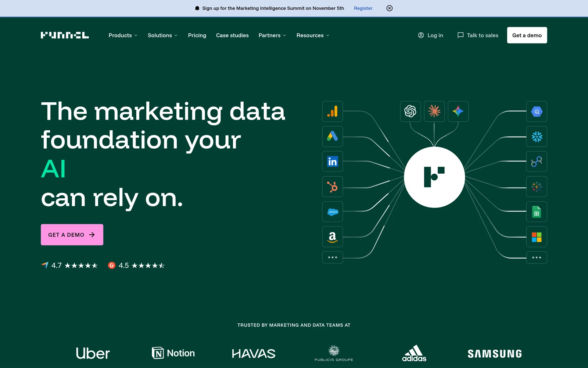Click the ChatGPT (OpenAI) icon
The image size is (588, 368).
[410, 111]
